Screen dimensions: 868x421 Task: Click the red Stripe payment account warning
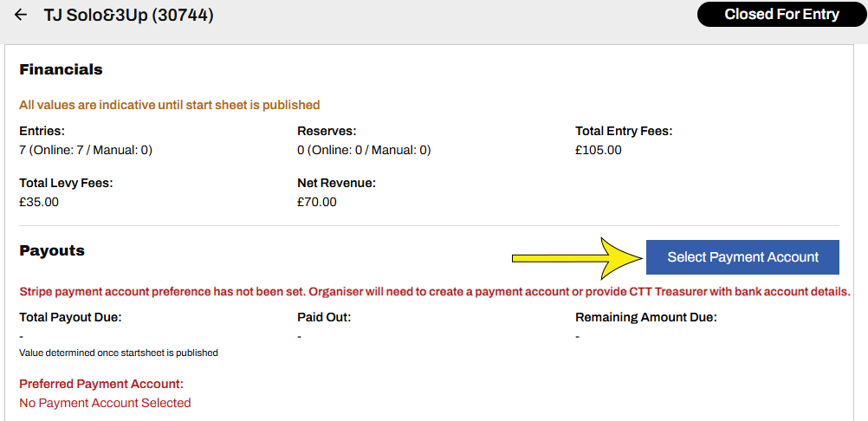[435, 291]
